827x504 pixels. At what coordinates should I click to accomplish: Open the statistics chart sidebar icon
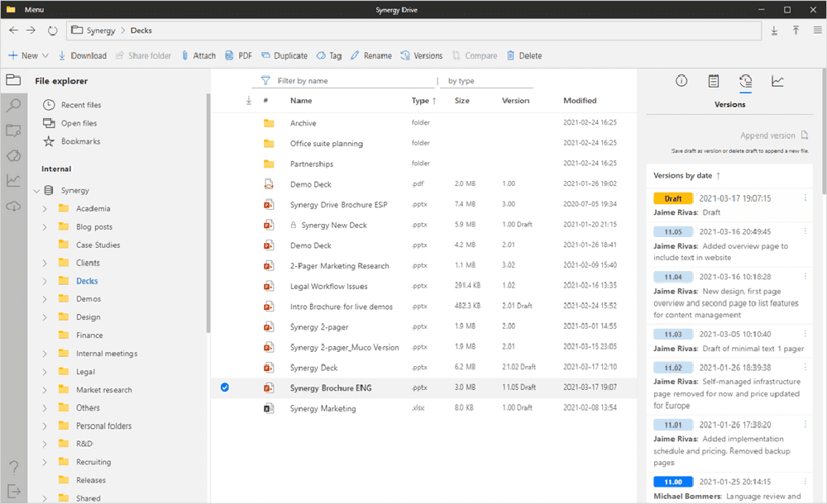[13, 180]
